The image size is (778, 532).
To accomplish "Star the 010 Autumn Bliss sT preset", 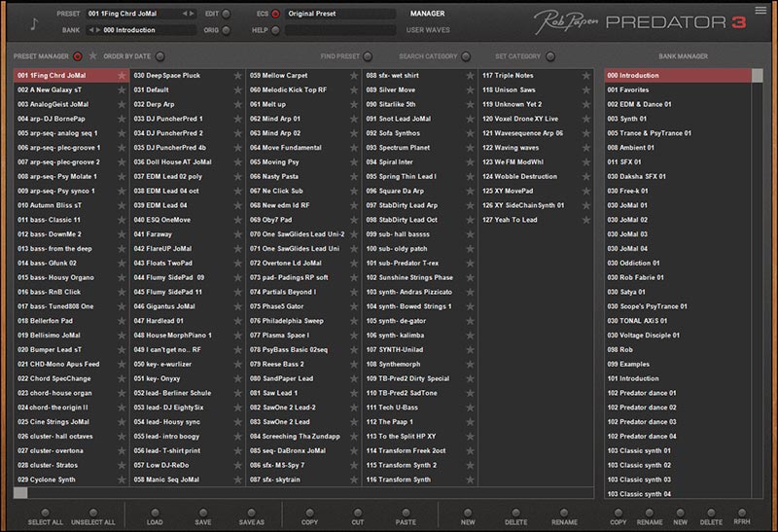I will coord(122,205).
